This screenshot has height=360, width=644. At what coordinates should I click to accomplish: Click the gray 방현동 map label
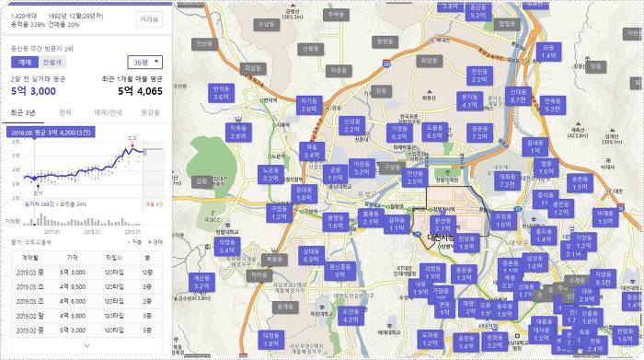click(x=385, y=41)
